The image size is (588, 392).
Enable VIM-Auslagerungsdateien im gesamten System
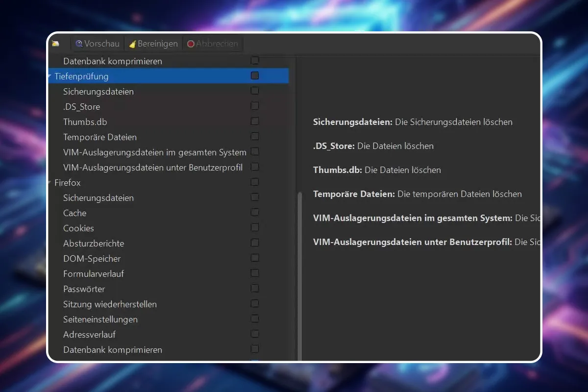tap(254, 151)
